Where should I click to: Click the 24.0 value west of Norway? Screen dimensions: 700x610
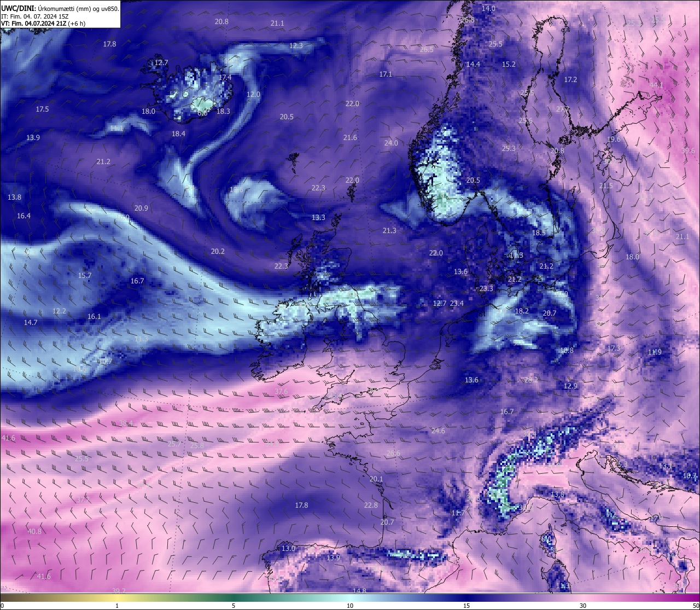tap(391, 143)
